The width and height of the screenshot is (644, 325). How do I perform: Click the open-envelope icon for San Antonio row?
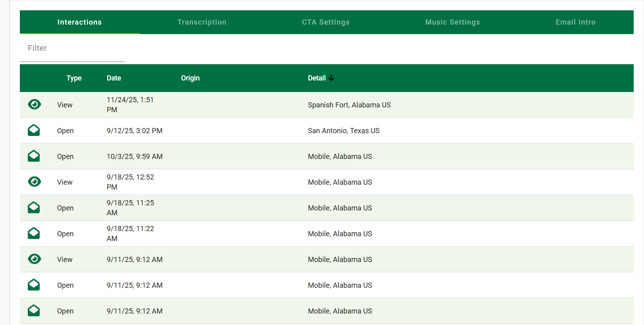(34, 130)
